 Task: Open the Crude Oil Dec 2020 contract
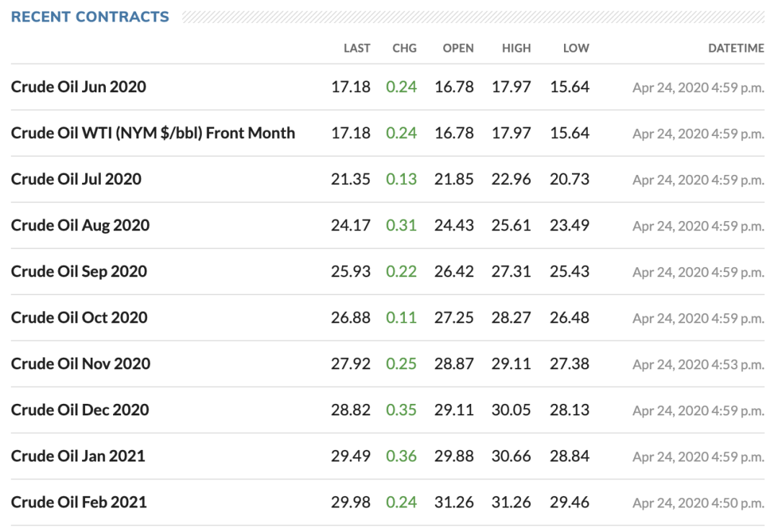[x=80, y=410]
